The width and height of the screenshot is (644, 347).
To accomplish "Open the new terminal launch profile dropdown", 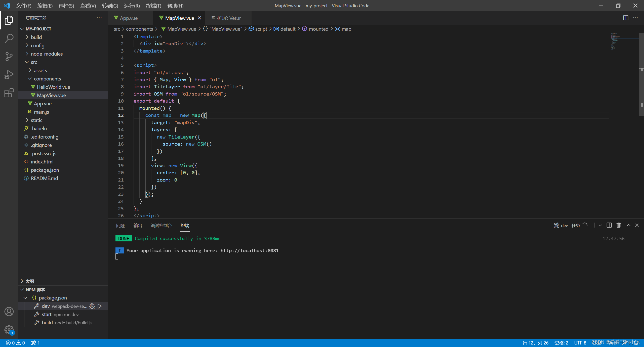I will click(600, 225).
